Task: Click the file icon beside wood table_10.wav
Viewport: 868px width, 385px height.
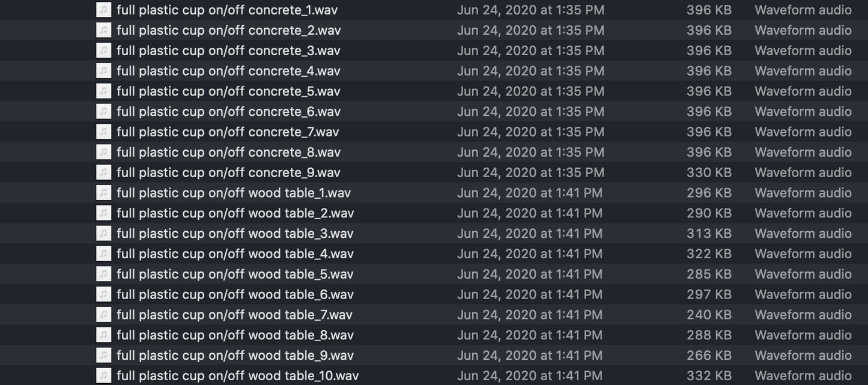Action: [x=104, y=375]
